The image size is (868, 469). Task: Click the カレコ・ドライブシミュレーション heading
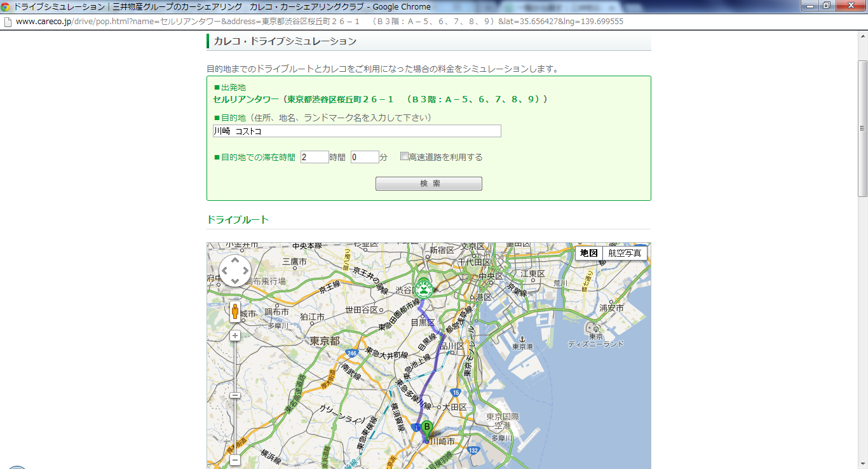[x=285, y=41]
